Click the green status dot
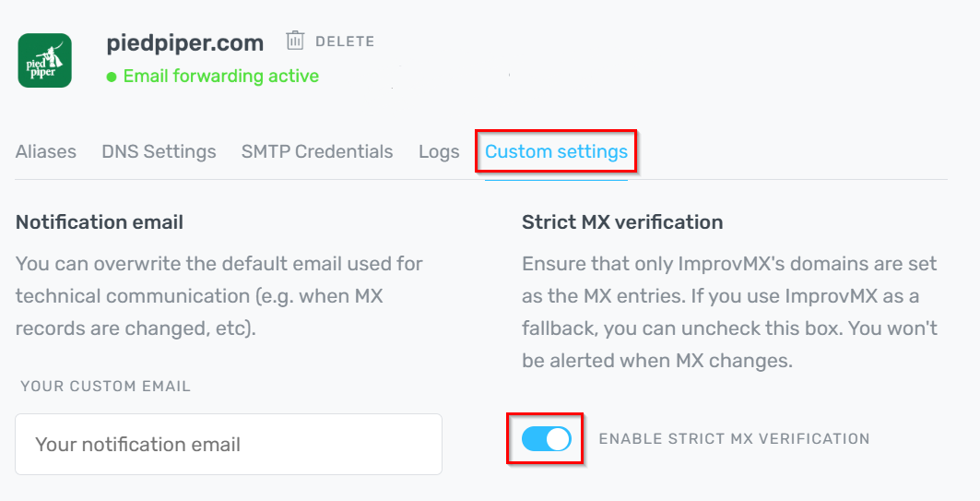 pos(112,77)
